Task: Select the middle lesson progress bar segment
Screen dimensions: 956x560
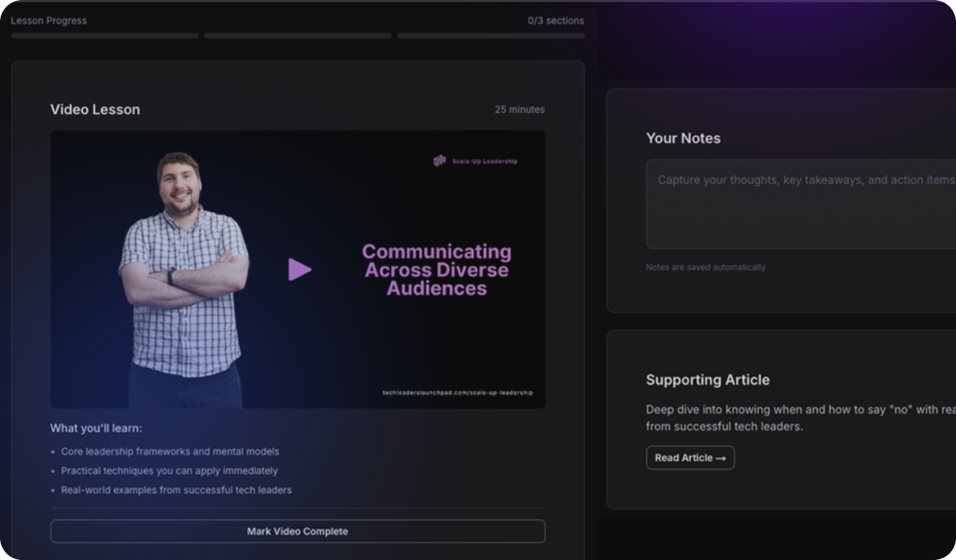Action: tap(298, 36)
